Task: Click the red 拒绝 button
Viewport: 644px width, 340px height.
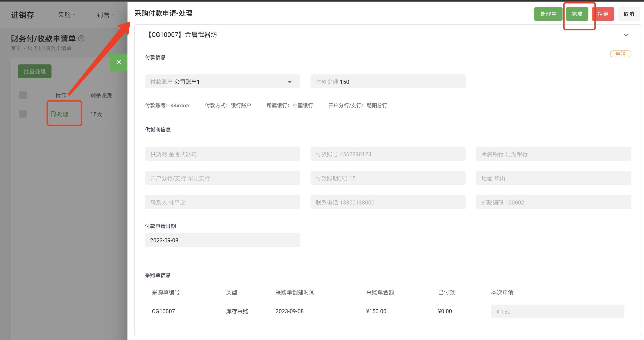Action: tap(603, 14)
